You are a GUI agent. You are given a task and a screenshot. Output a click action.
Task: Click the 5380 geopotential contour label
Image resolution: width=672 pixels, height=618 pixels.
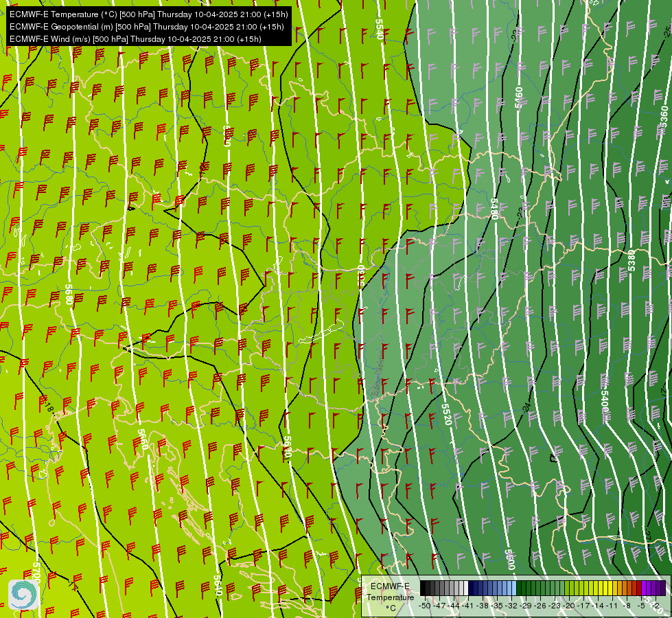(632, 260)
